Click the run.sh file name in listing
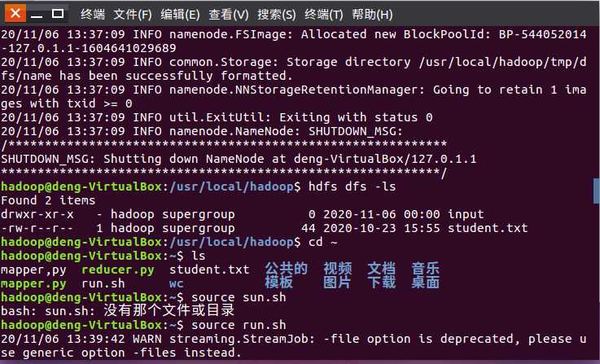This screenshot has width=600, height=364. tap(103, 283)
